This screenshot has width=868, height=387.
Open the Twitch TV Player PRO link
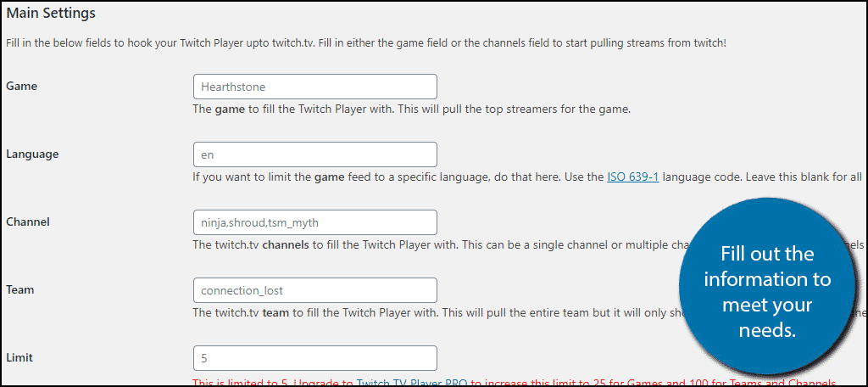(412, 382)
